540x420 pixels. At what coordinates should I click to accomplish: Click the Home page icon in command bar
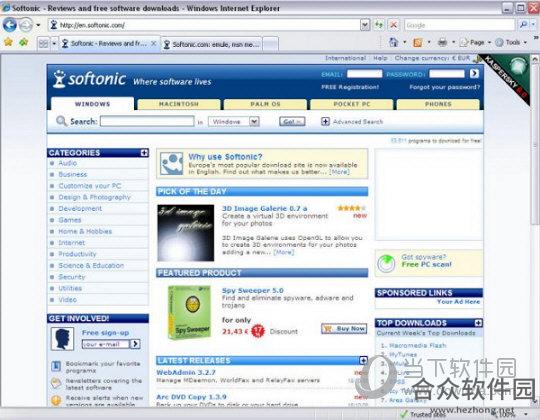[x=393, y=42]
